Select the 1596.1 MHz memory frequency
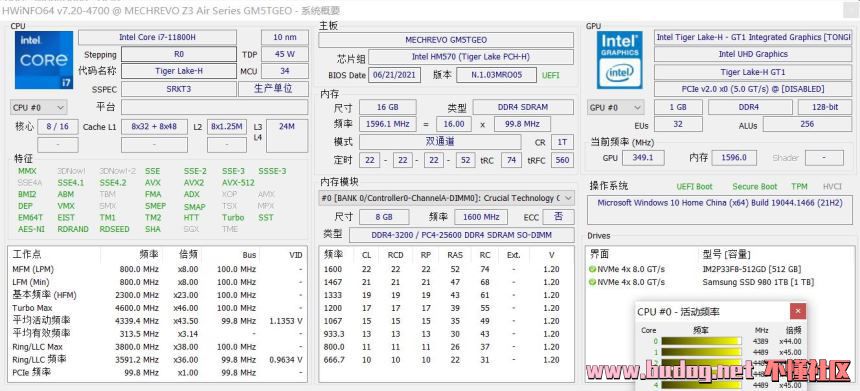 387,124
